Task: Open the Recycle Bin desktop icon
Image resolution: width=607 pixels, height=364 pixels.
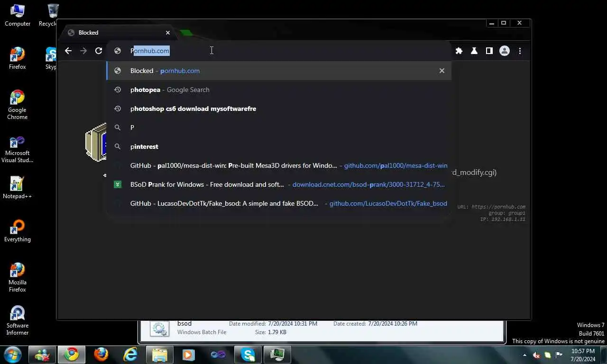Action: pos(49,15)
